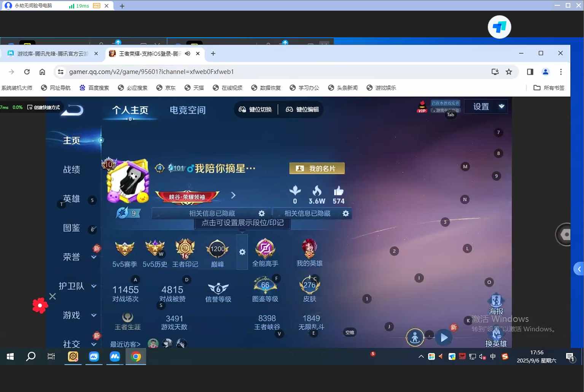Viewport: 584px width, 392px height.
Task: Switch to the 电竞空间 tab
Action: tap(188, 110)
